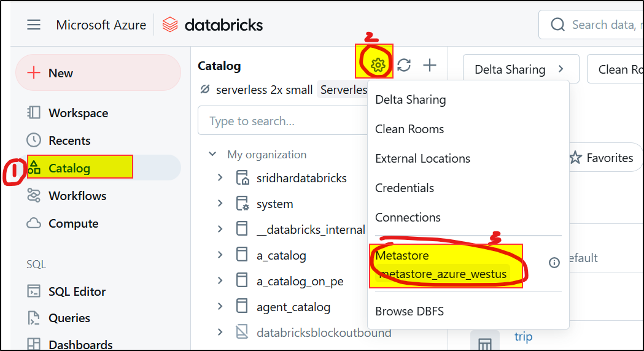Click the databricksblockoutbound catalog icon

[x=242, y=332]
